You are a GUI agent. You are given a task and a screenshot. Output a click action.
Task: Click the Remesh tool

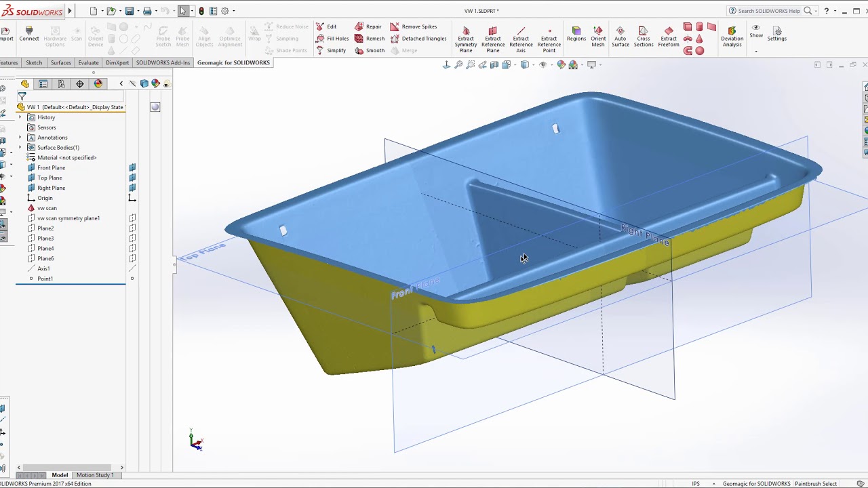click(370, 39)
